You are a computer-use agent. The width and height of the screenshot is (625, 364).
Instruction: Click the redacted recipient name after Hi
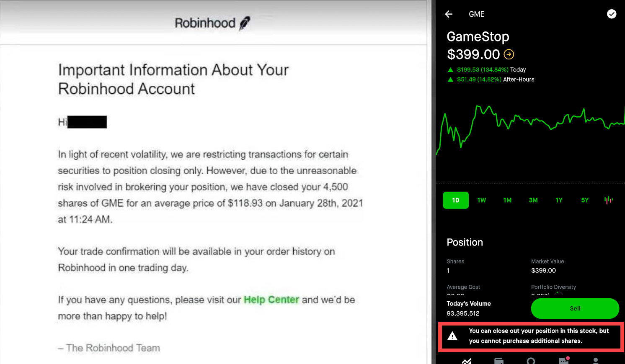87,122
